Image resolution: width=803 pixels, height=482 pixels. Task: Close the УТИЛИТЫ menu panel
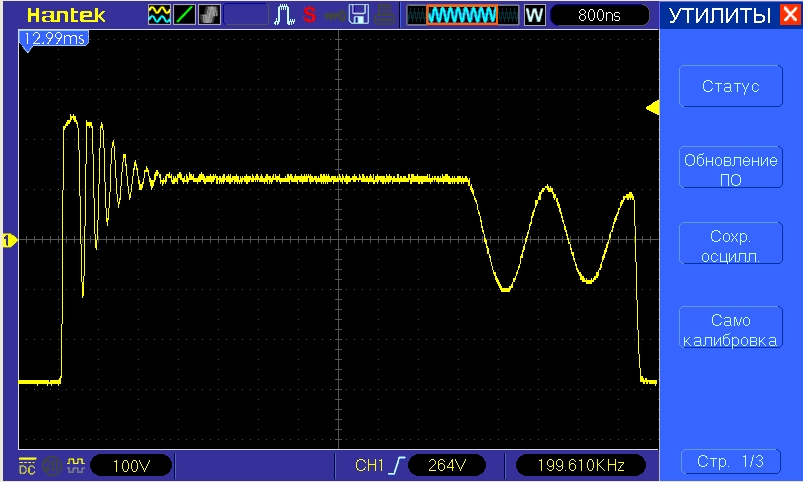click(x=790, y=16)
